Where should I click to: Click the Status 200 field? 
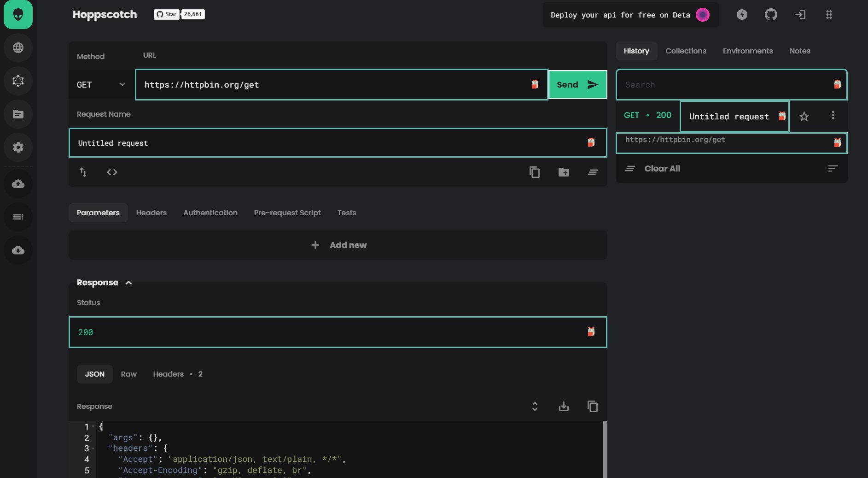[338, 332]
